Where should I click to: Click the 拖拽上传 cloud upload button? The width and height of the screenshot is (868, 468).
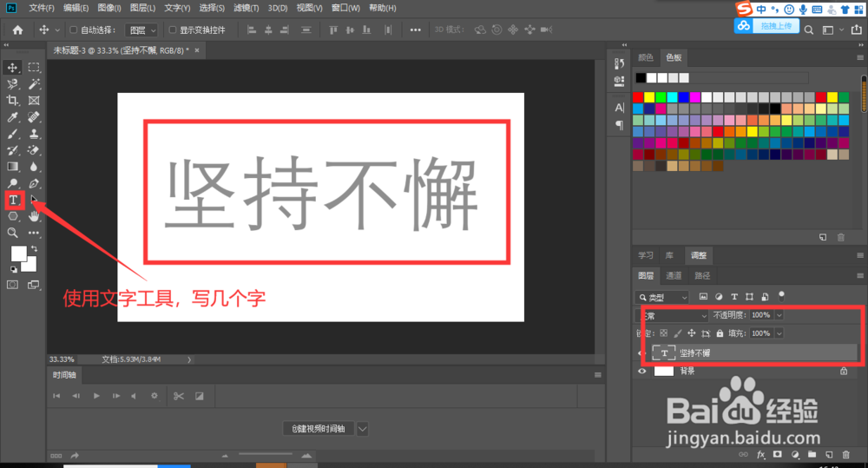[766, 26]
